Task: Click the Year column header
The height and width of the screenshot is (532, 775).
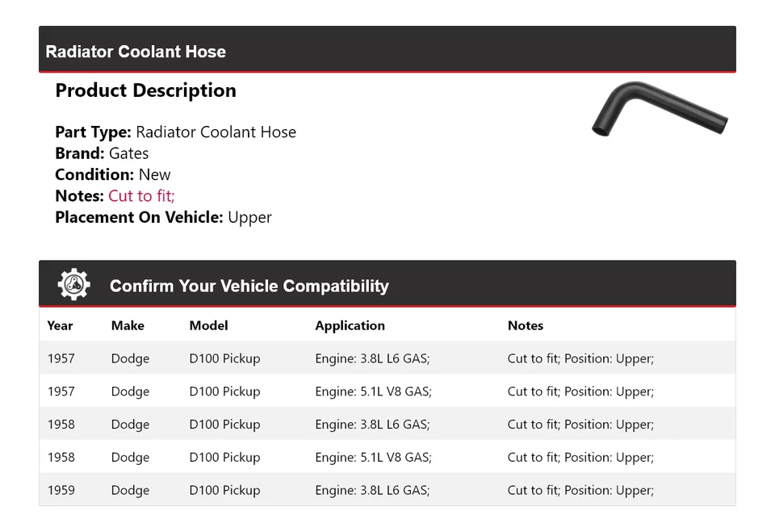Action: coord(60,325)
